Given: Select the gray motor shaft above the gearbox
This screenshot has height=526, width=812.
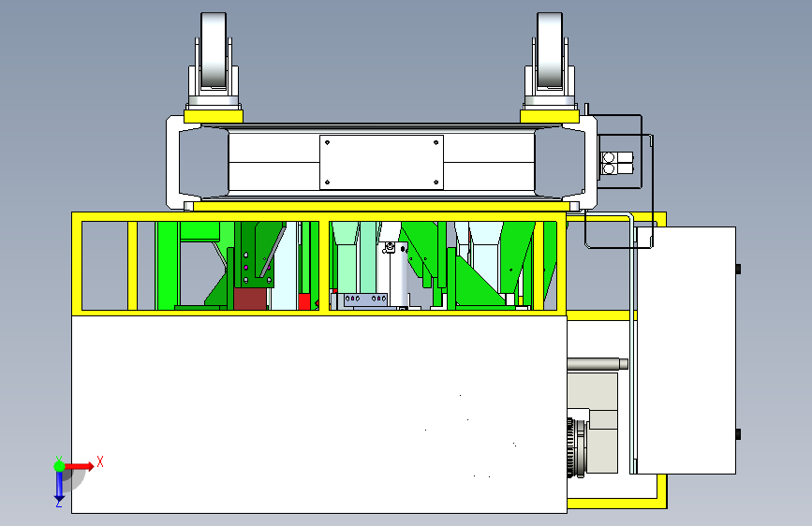Looking at the screenshot, I should pos(598,364).
